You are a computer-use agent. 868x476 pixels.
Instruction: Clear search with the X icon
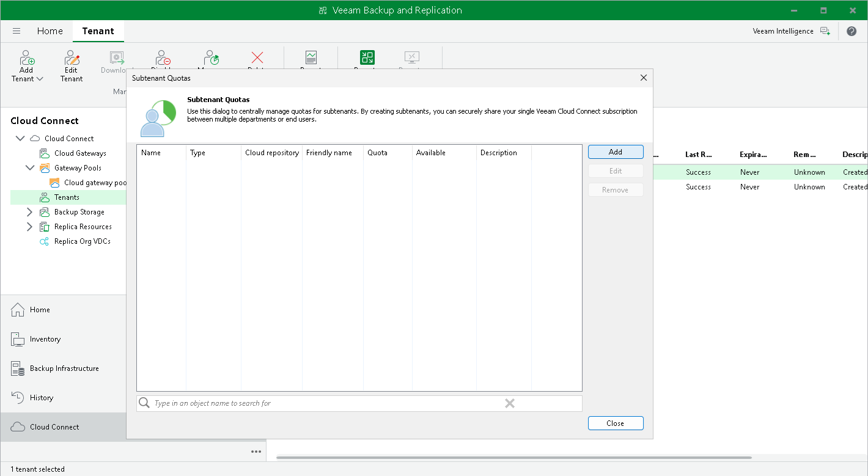(510, 403)
